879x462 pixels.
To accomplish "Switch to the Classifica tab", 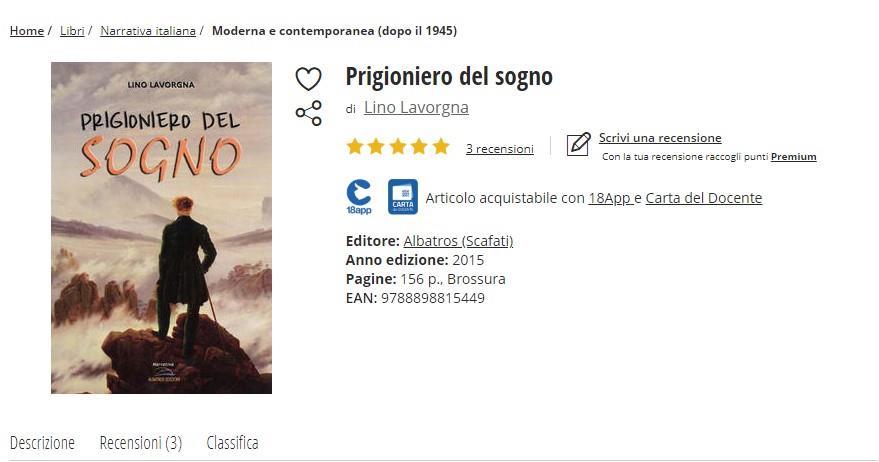I will tap(232, 443).
